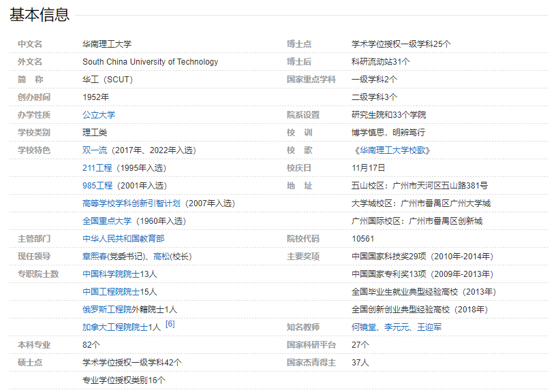Select the 王迎军 teacher link
556x392 pixels.
click(x=429, y=327)
